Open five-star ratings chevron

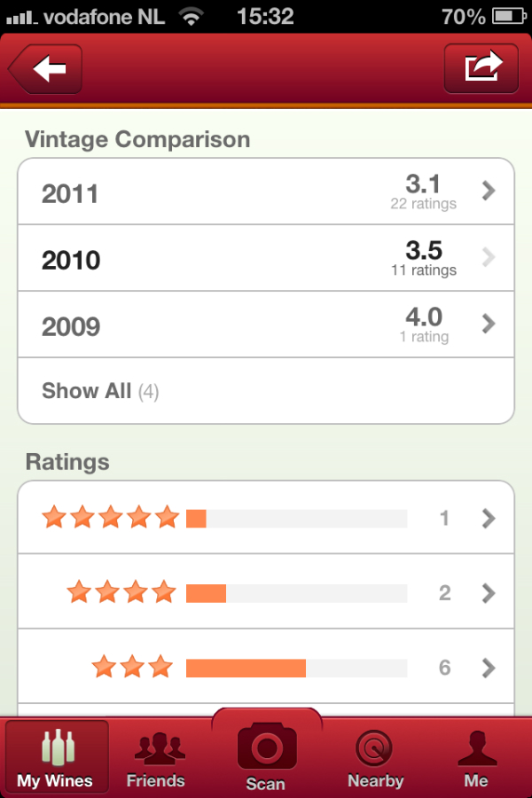489,518
